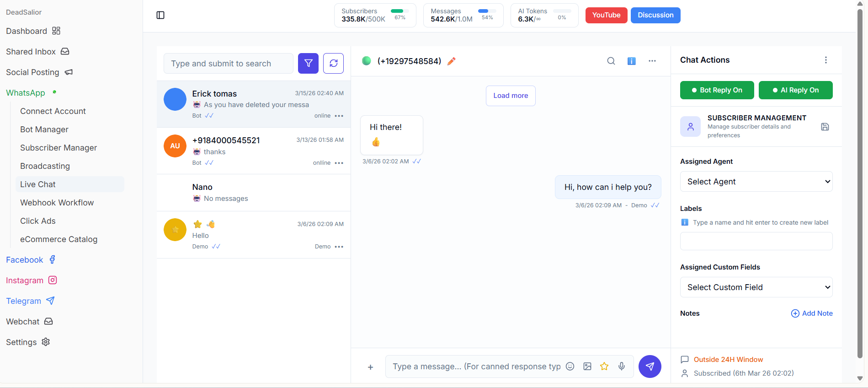Open the chat search magnifier icon
Image resolution: width=868 pixels, height=388 pixels.
pos(611,61)
